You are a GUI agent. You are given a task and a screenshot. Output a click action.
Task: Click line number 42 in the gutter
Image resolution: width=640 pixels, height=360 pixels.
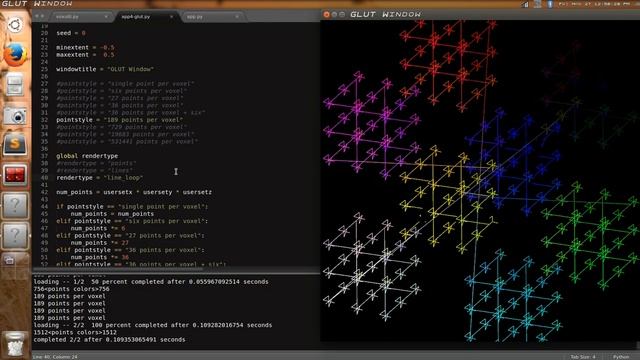click(x=44, y=192)
